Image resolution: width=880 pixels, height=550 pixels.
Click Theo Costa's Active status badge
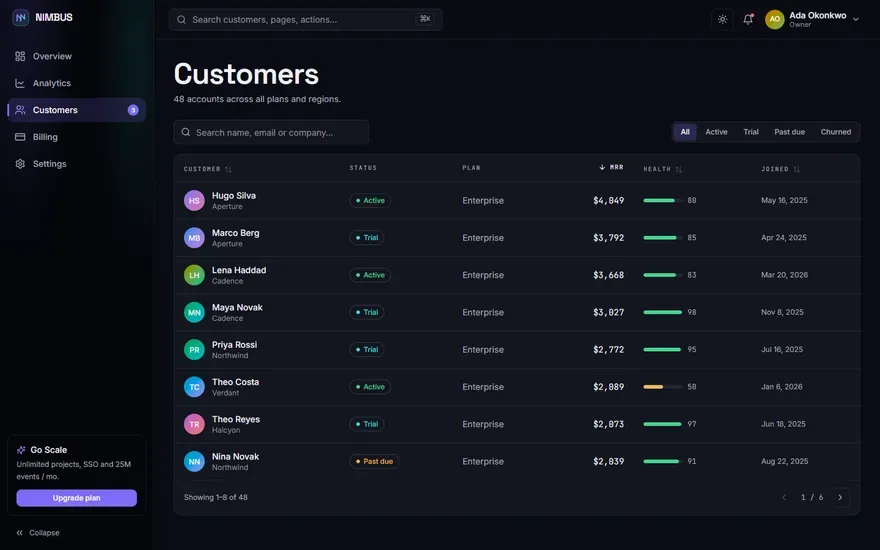point(370,387)
